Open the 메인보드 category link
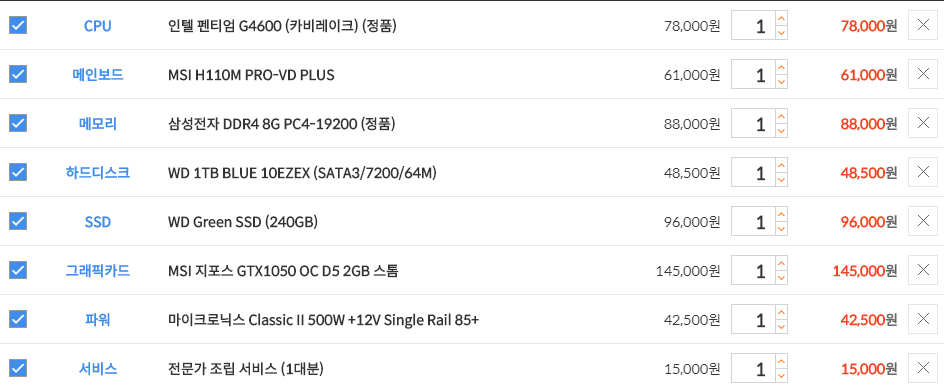Screen dimensions: 944x391 (x=98, y=75)
